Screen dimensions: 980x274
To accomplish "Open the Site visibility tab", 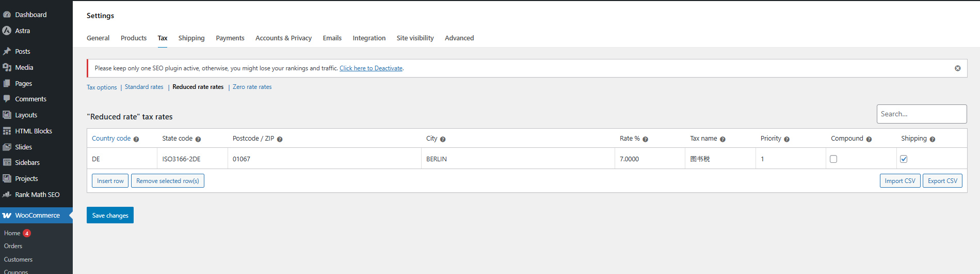I will point(415,38).
